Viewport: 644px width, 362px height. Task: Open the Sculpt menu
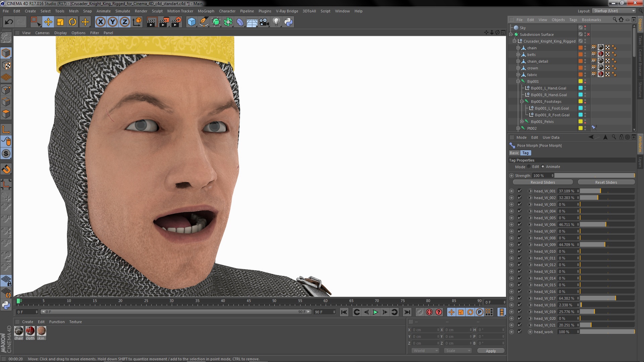[157, 11]
